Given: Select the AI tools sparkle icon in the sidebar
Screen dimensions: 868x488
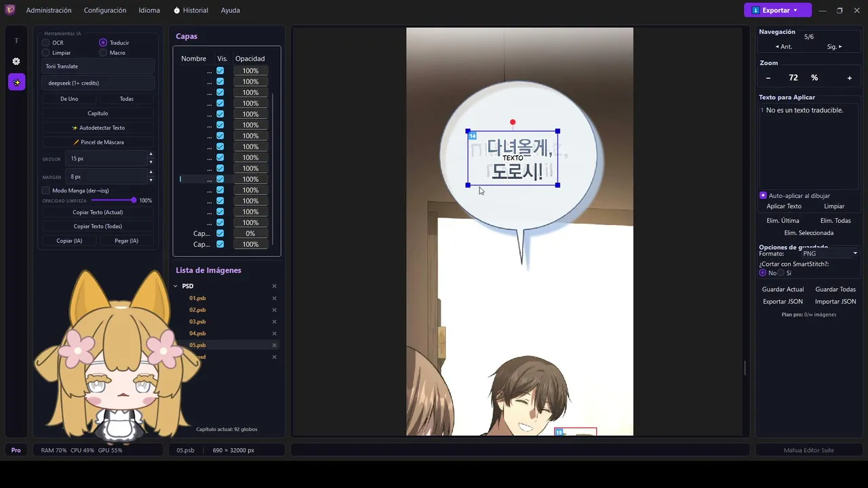Looking at the screenshot, I should pos(17,82).
